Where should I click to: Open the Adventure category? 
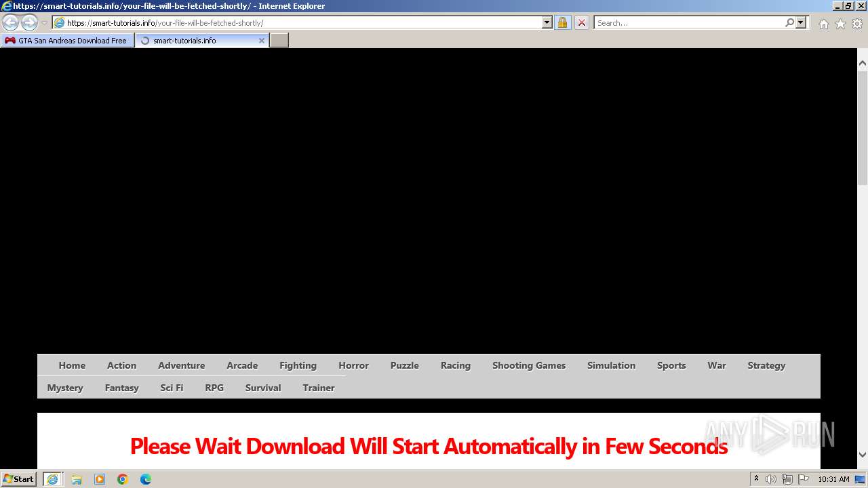(x=182, y=365)
